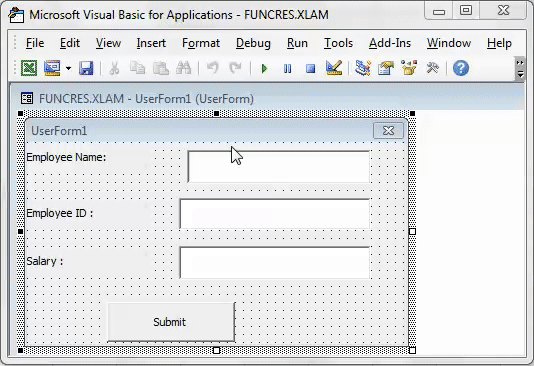Select the Salary text box
Image resolution: width=534 pixels, height=366 pixels.
click(274, 262)
